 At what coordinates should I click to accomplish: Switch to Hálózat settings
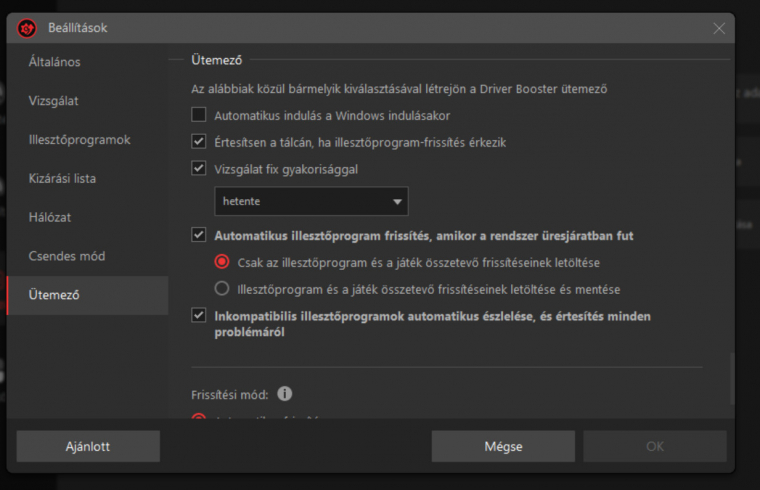pyautogui.click(x=88, y=217)
